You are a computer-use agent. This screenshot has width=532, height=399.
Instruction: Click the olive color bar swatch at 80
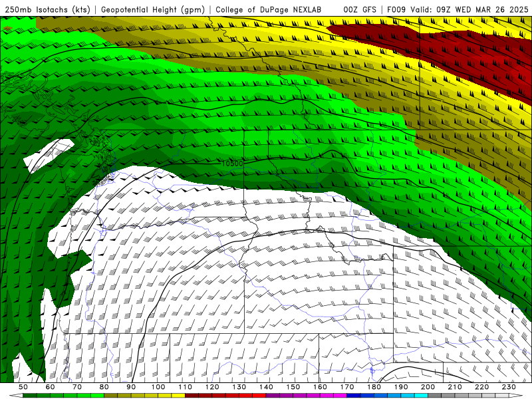pyautogui.click(x=110, y=396)
